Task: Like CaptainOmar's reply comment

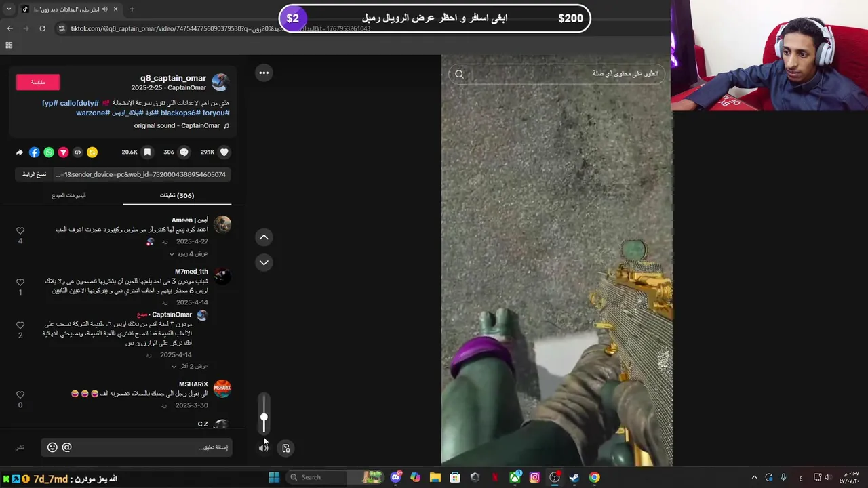Action: (x=20, y=325)
